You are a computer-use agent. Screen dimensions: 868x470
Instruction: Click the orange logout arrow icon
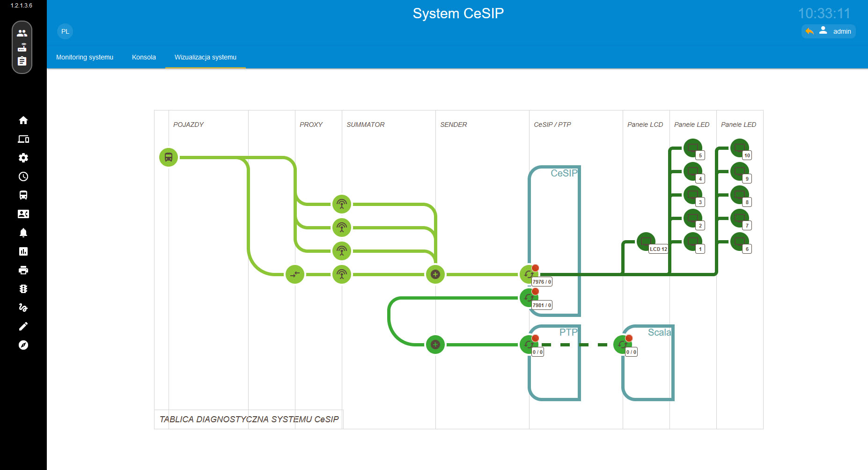(x=809, y=31)
